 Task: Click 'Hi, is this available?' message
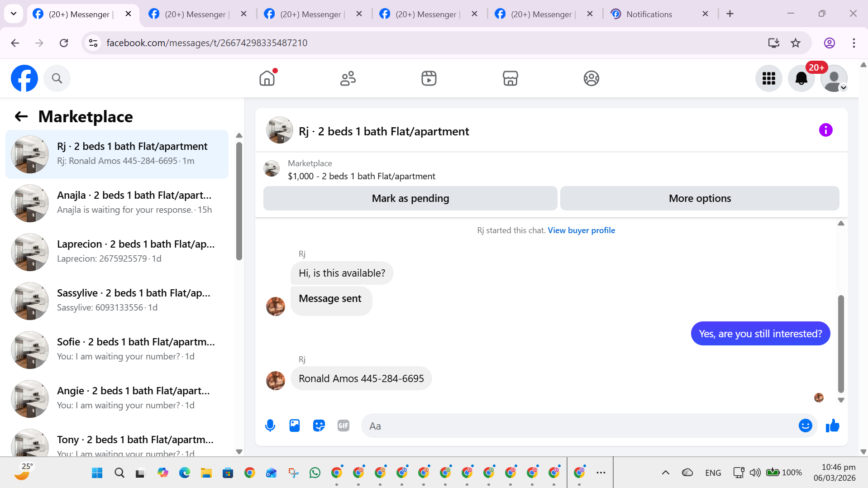(342, 273)
